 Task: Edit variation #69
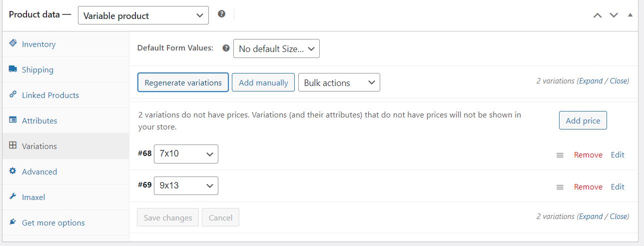pos(618,187)
